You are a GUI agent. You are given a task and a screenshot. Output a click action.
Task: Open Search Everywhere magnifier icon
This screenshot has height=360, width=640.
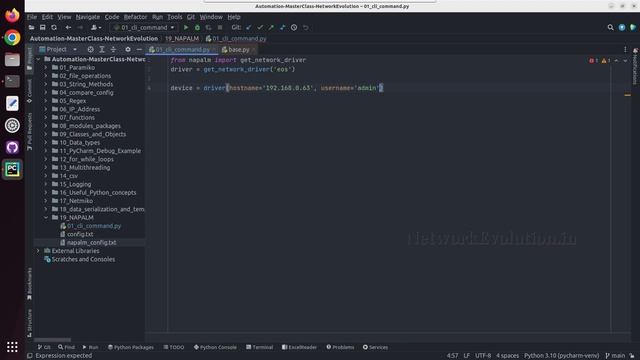pyautogui.click(x=610, y=27)
